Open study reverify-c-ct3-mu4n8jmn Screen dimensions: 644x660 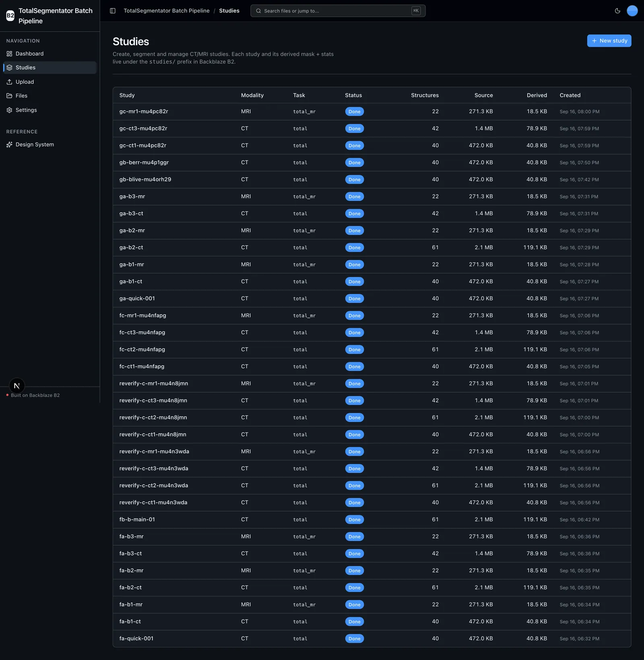pos(153,401)
